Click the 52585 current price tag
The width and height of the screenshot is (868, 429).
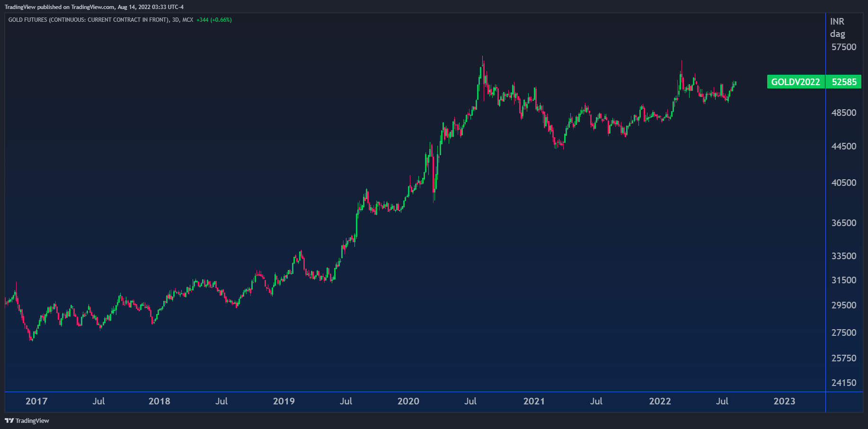(844, 82)
